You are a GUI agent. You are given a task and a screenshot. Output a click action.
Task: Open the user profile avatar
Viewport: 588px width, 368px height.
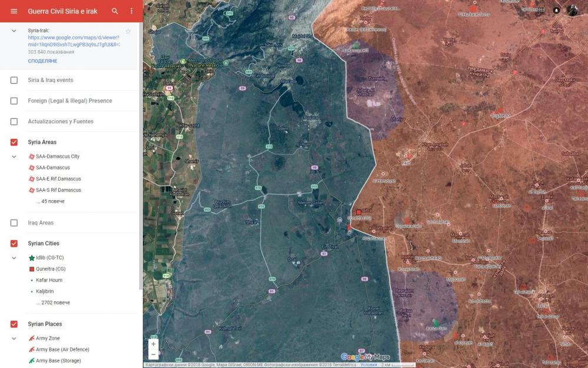[573, 11]
